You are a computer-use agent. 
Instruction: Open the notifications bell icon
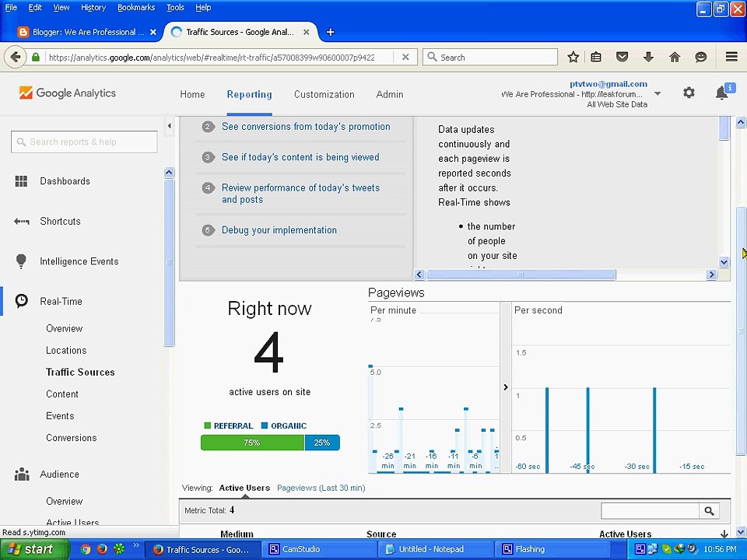point(722,93)
